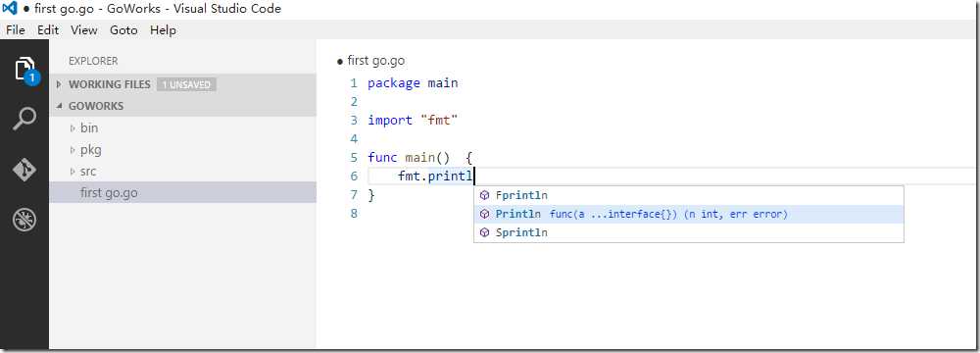Click the cube icon beside Fprintln
Image resolution: width=980 pixels, height=353 pixels.
tap(484, 195)
